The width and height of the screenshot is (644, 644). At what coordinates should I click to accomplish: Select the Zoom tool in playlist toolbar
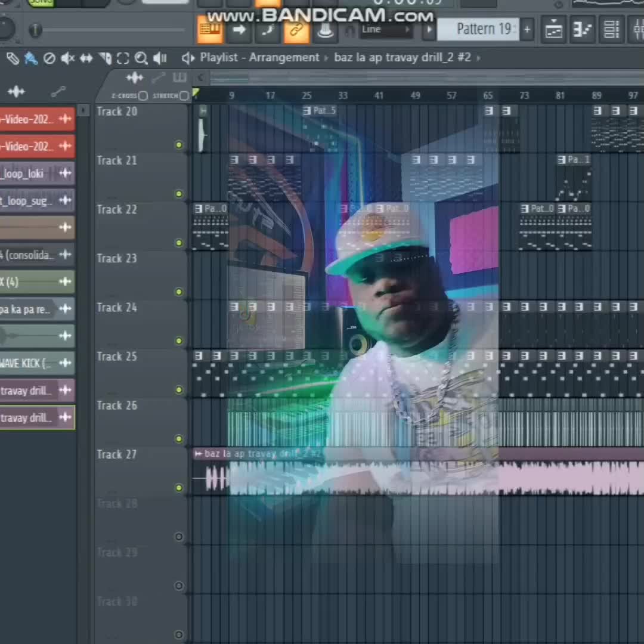(141, 58)
